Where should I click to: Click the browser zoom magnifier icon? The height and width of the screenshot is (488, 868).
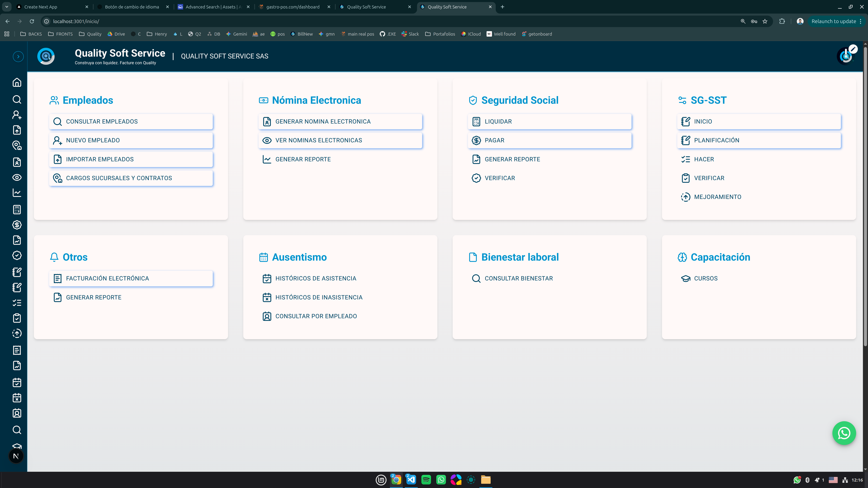click(x=743, y=21)
